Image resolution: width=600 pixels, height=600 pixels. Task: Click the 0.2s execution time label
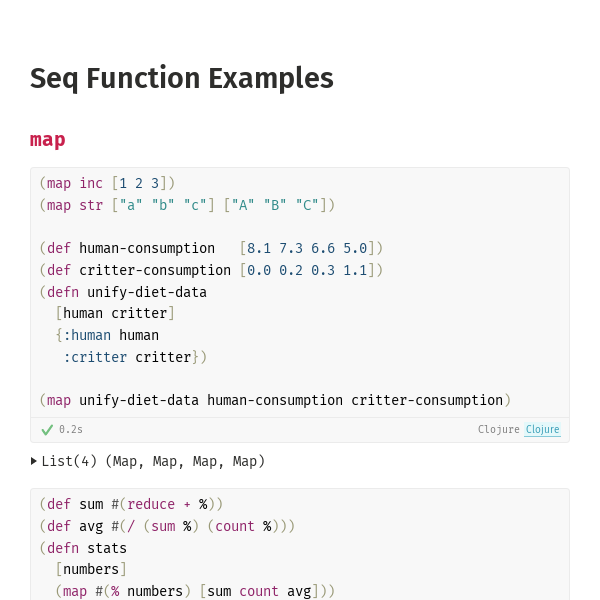tap(71, 429)
